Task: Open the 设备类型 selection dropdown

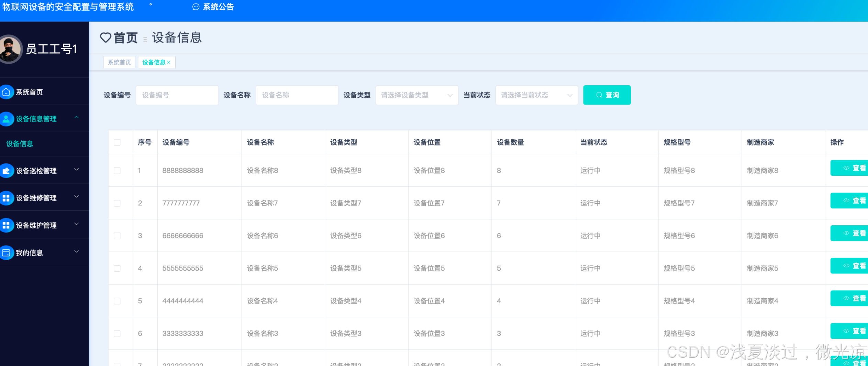Action: 416,95
